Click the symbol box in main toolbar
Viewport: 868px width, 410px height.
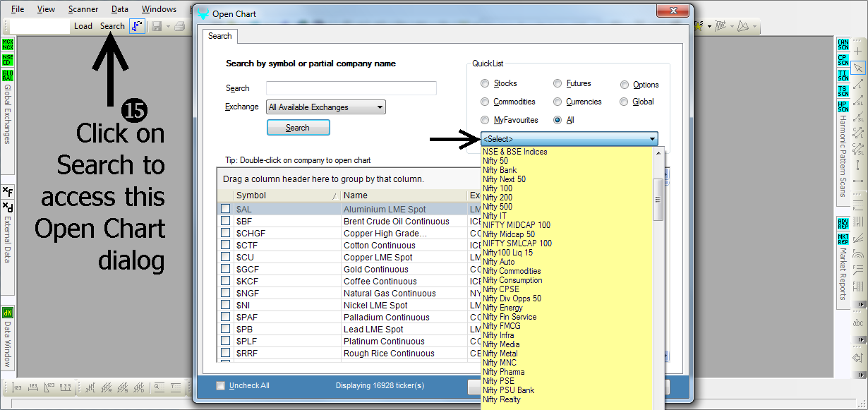[x=40, y=26]
